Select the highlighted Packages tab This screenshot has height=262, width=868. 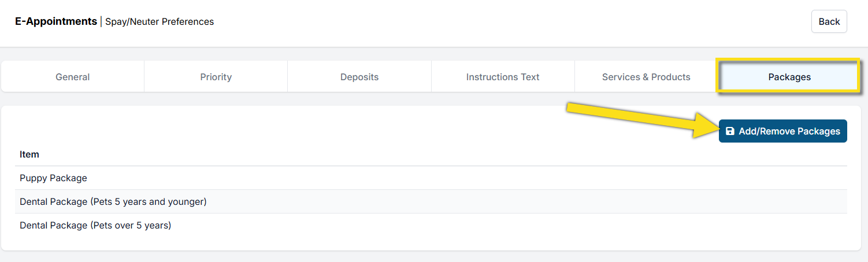[x=789, y=77]
